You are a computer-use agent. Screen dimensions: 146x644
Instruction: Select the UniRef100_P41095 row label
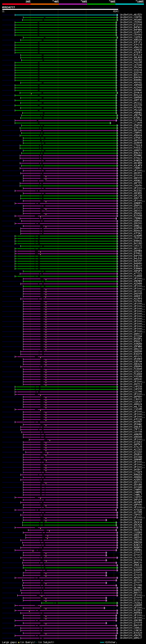coord(131,63)
